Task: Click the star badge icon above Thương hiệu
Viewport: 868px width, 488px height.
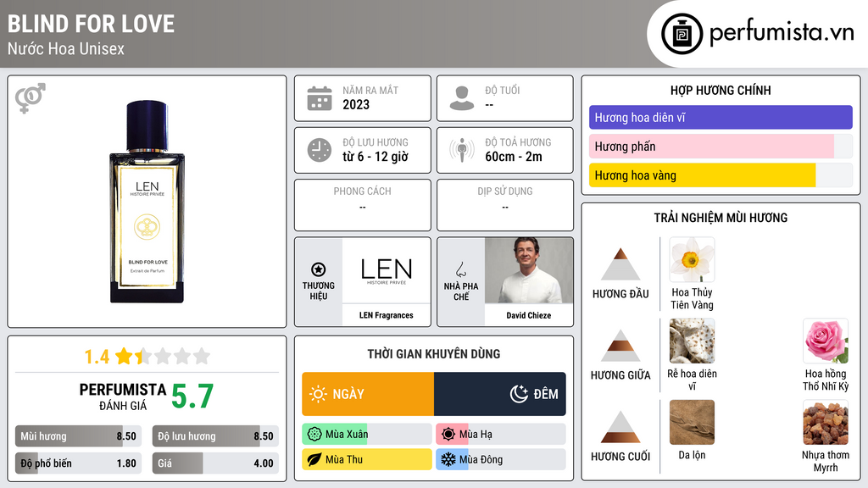Action: click(x=319, y=269)
